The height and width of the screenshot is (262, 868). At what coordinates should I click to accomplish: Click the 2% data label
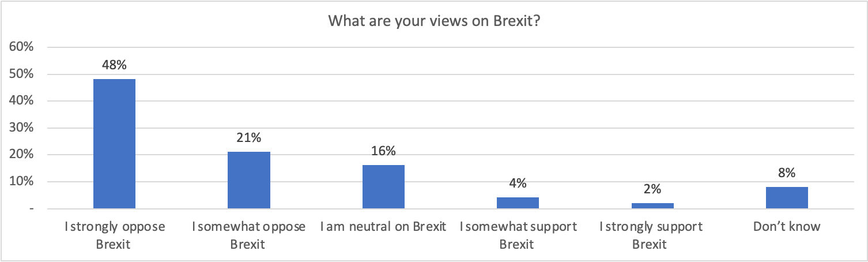pyautogui.click(x=652, y=189)
